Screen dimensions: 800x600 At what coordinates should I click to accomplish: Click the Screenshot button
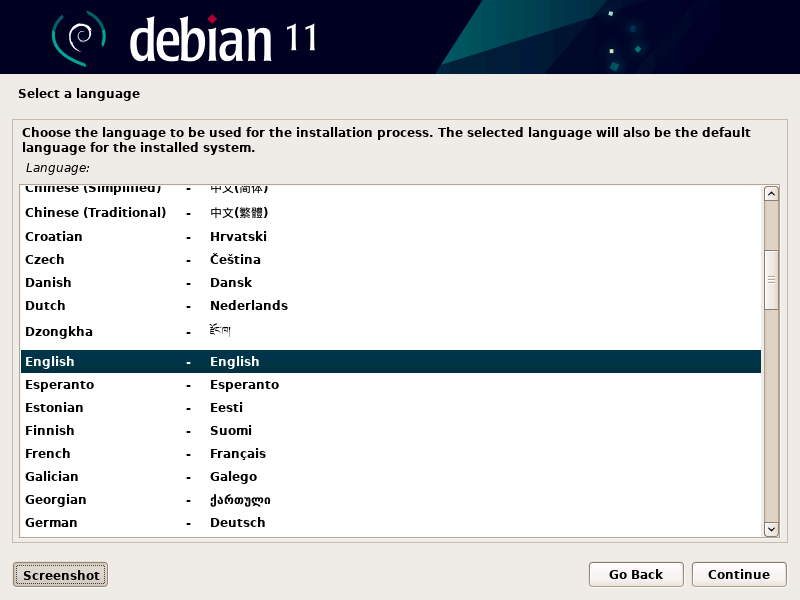[x=61, y=575]
